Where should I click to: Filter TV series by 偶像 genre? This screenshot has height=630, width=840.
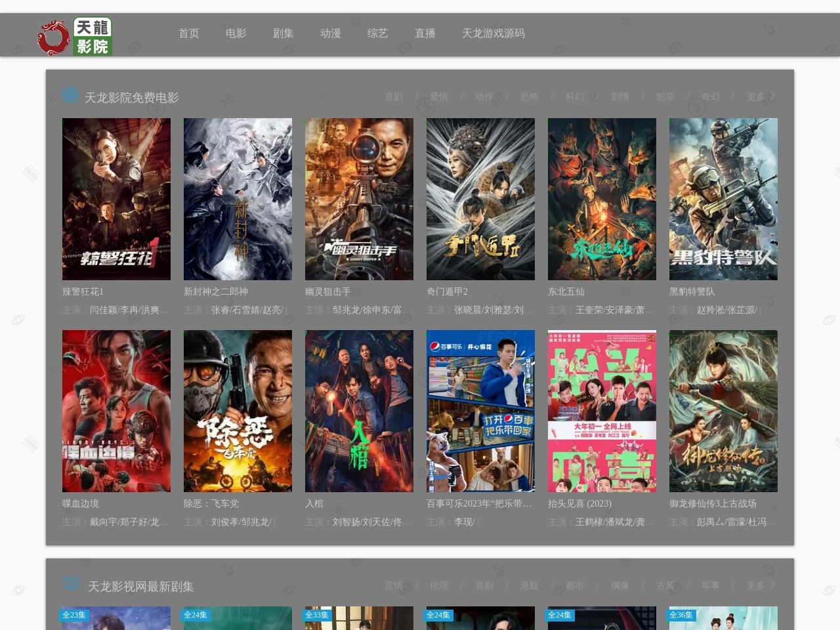click(620, 585)
